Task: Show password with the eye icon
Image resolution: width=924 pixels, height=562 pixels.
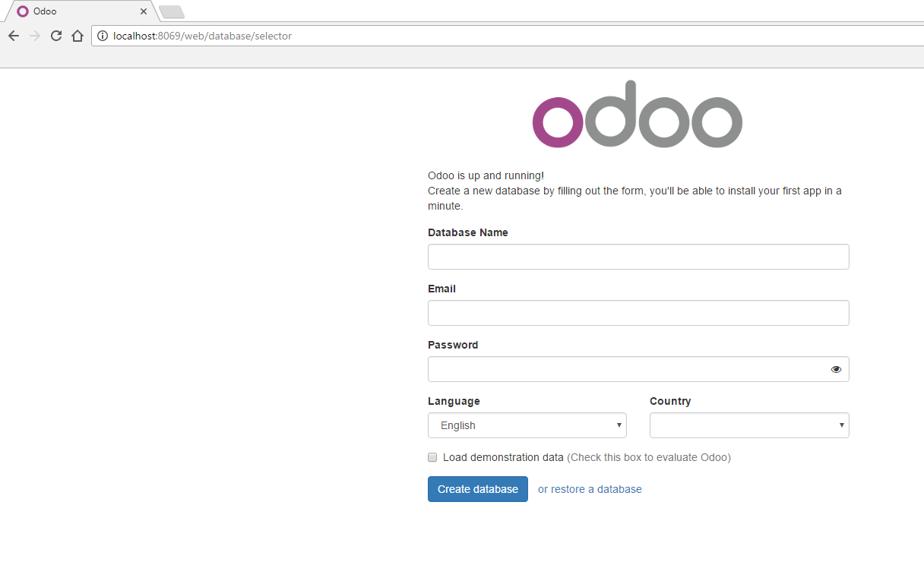Action: pos(836,369)
